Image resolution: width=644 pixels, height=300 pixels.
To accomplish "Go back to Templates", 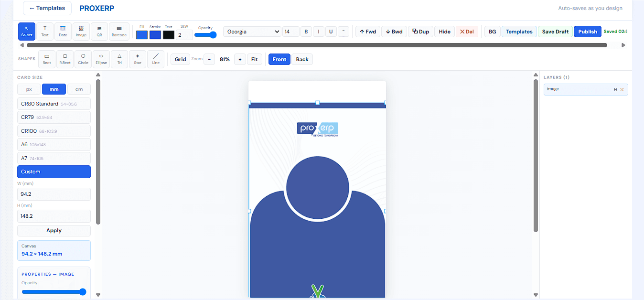I will tap(47, 8).
